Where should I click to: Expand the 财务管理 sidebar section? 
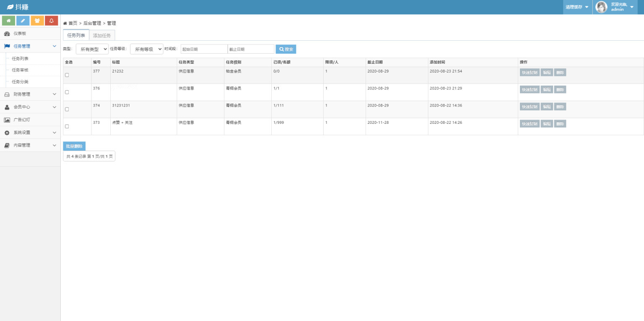pyautogui.click(x=30, y=94)
